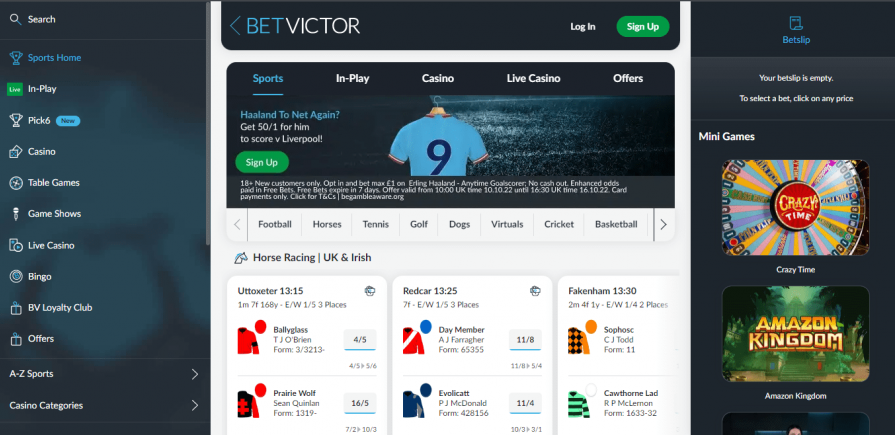Open the Betslip icon
895x435 pixels.
tap(796, 23)
